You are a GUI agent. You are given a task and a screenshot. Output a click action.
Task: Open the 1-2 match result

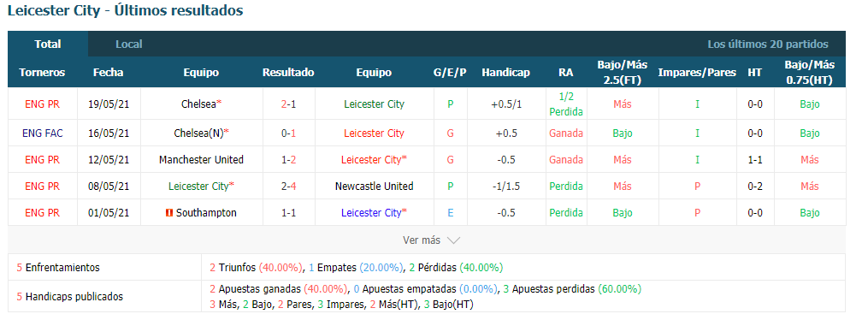[288, 159]
